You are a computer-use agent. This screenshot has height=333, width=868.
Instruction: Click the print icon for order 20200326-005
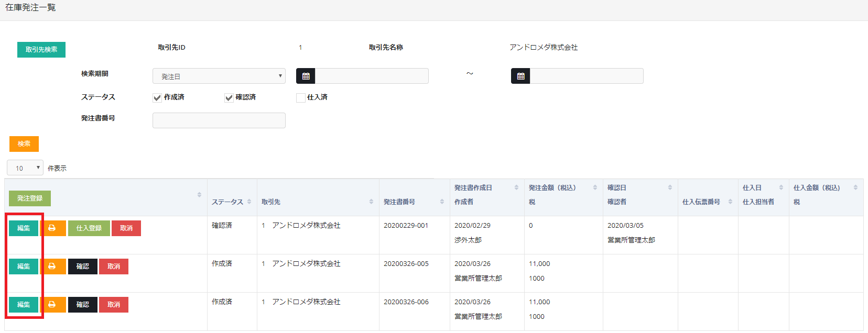coord(52,267)
